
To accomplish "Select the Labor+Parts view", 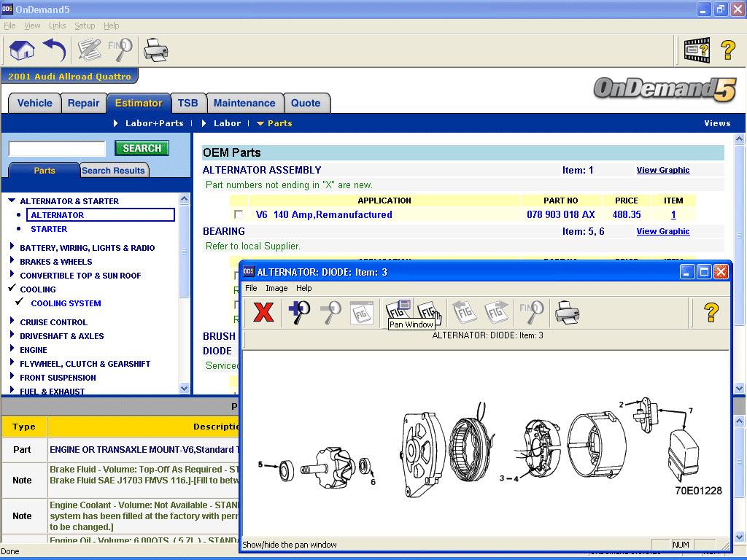I will (x=155, y=123).
